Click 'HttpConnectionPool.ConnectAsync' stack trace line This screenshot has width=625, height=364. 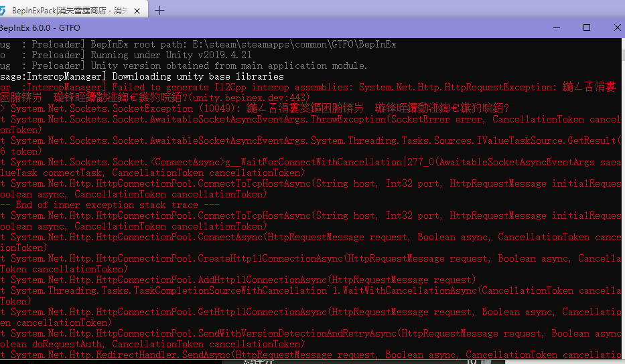[311, 238]
